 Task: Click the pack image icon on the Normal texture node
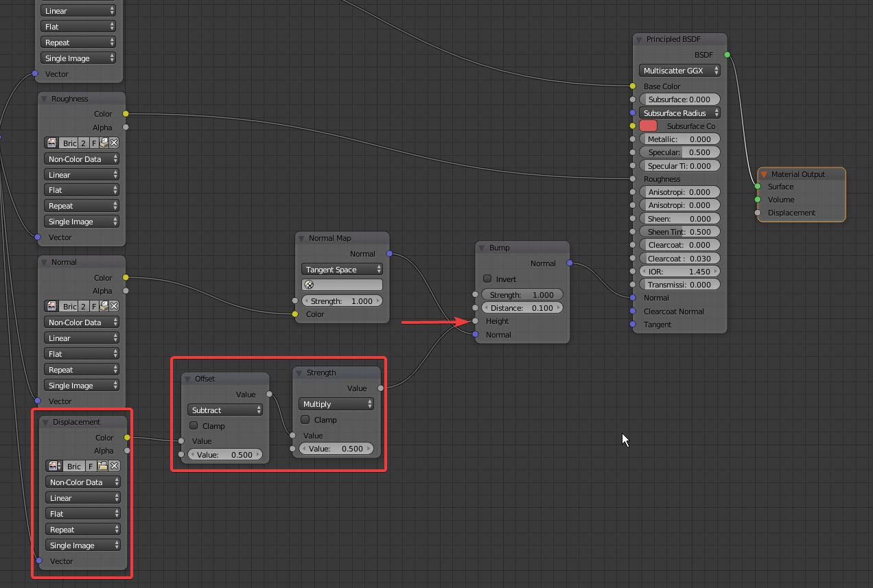[104, 305]
